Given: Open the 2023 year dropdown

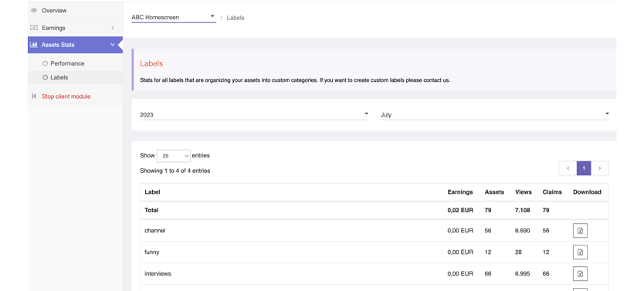Looking at the screenshot, I should coord(254,115).
